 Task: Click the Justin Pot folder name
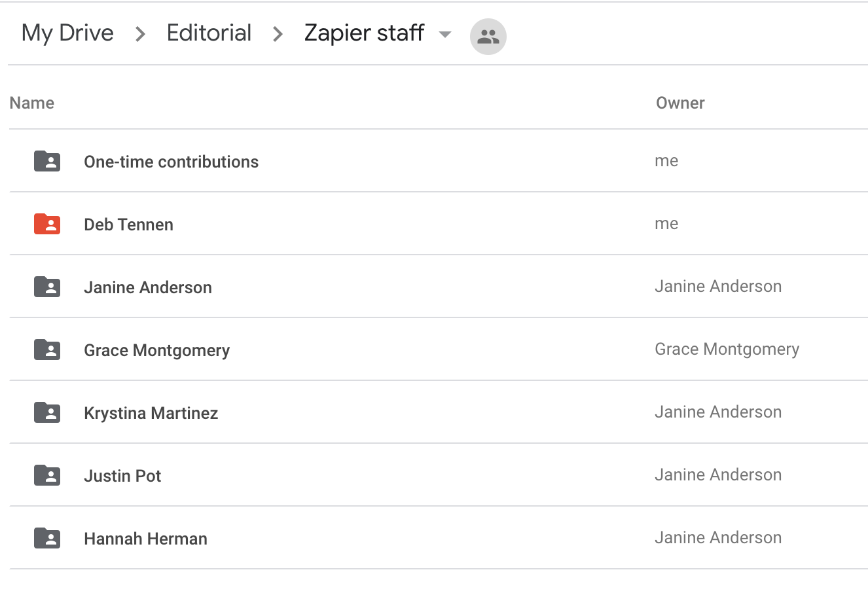[122, 476]
